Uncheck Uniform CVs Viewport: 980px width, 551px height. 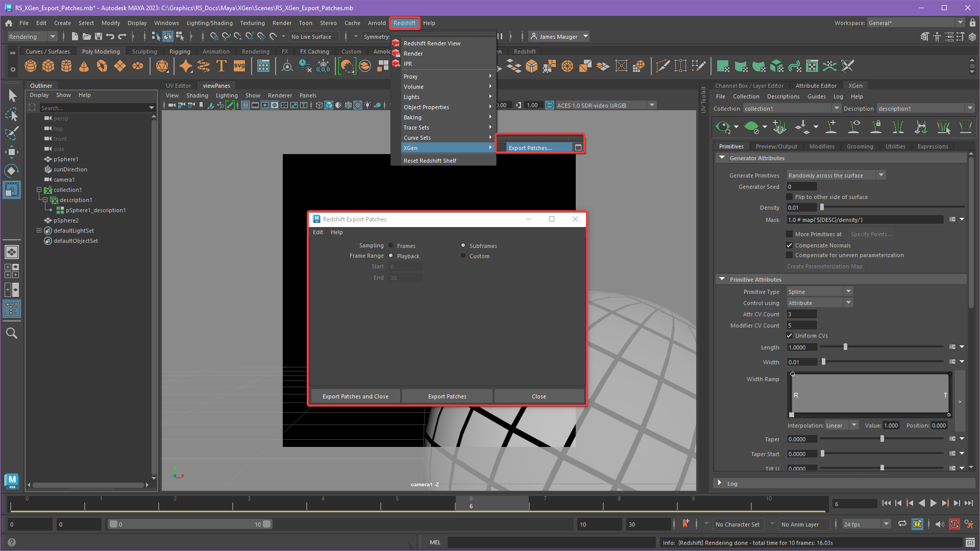790,336
